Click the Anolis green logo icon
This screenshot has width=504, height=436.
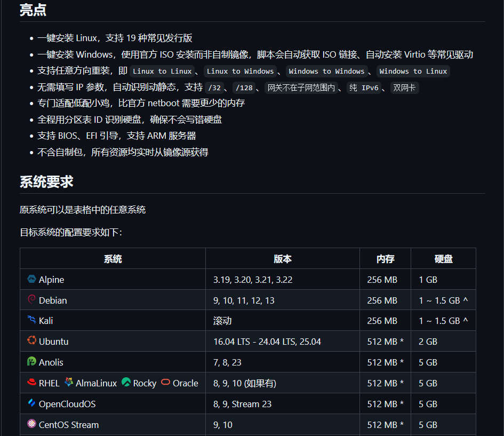point(31,361)
